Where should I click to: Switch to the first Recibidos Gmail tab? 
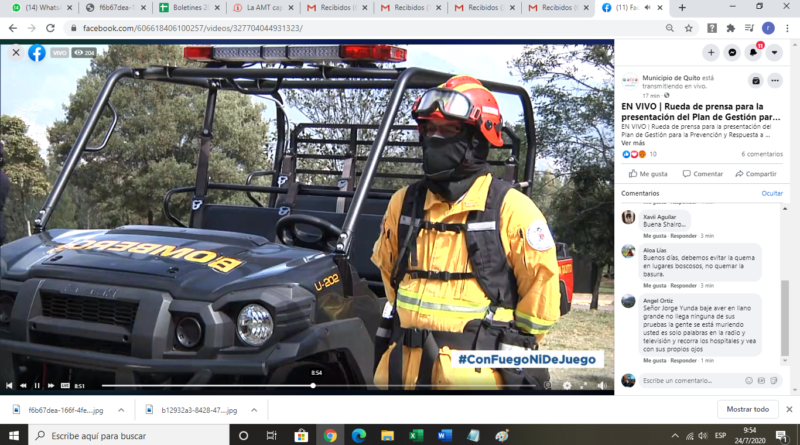click(x=337, y=8)
